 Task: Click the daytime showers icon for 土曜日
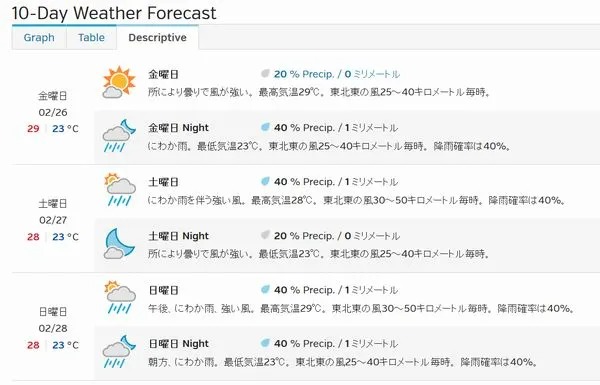click(120, 190)
